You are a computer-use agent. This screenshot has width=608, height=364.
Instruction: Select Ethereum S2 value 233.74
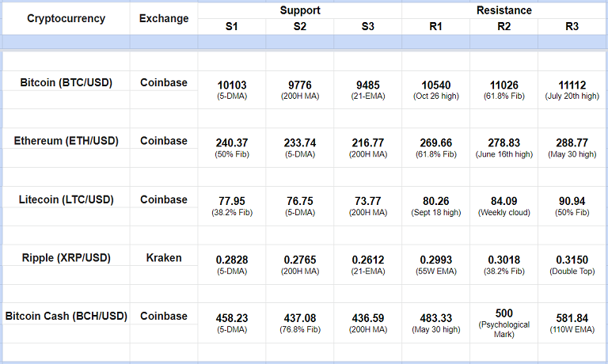[300, 143]
